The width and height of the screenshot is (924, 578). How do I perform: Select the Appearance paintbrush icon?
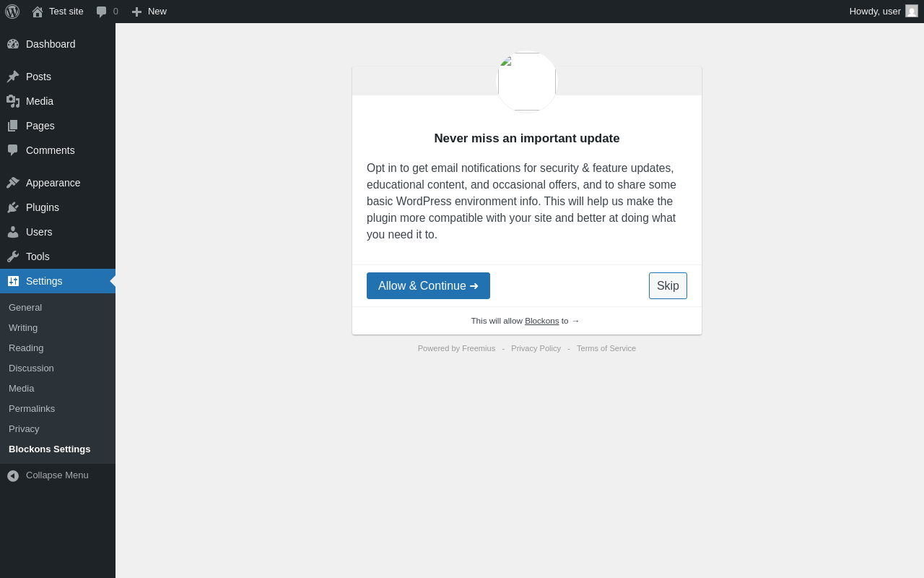click(13, 183)
